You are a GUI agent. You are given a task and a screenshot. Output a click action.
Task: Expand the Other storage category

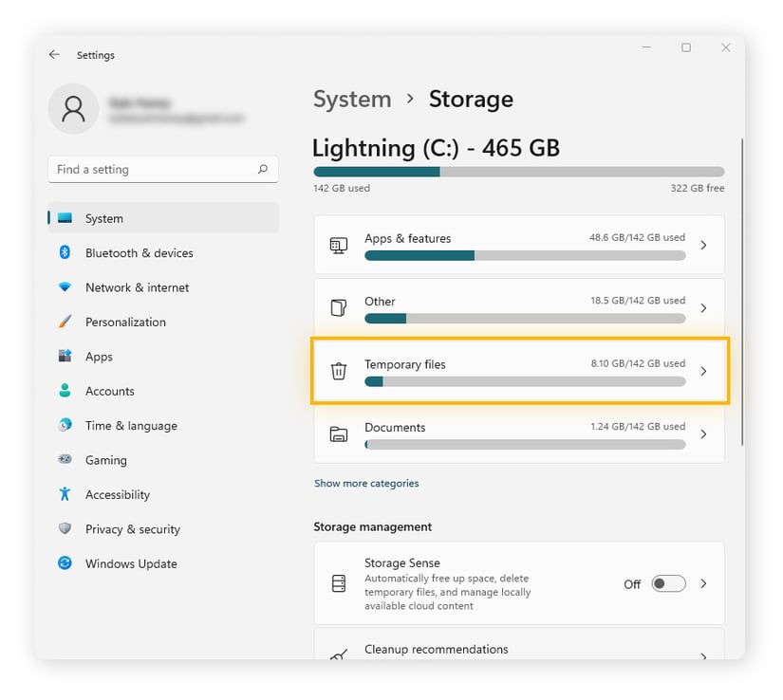click(518, 308)
